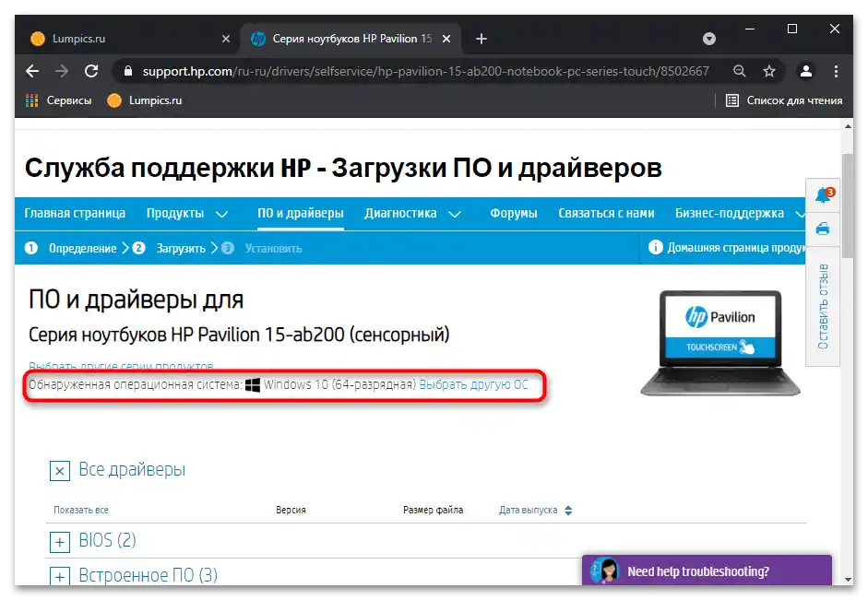The width and height of the screenshot is (868, 600).
Task: Bookmark this page with the star icon
Action: click(x=769, y=71)
